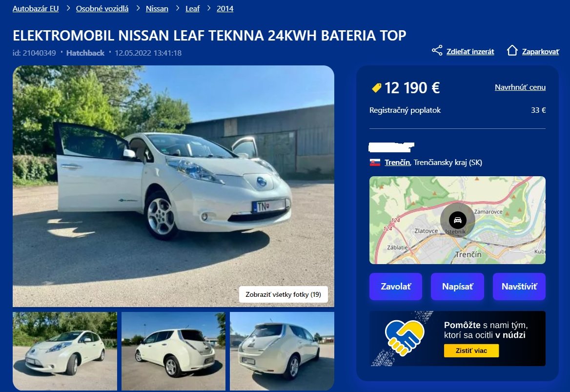The height and width of the screenshot is (392, 570).
Task: Show all photos via Zobraziť všetky fotky
Action: 284,294
